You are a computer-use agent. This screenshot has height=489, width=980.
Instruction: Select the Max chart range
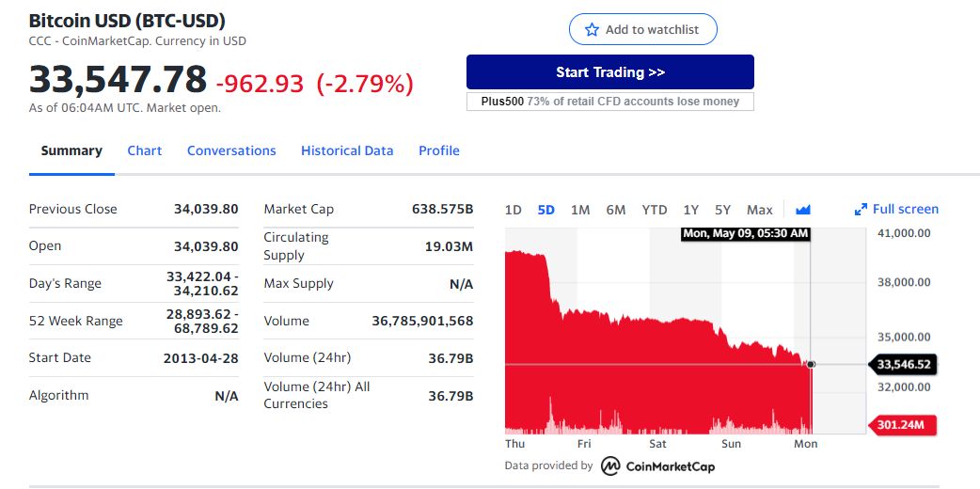click(760, 210)
